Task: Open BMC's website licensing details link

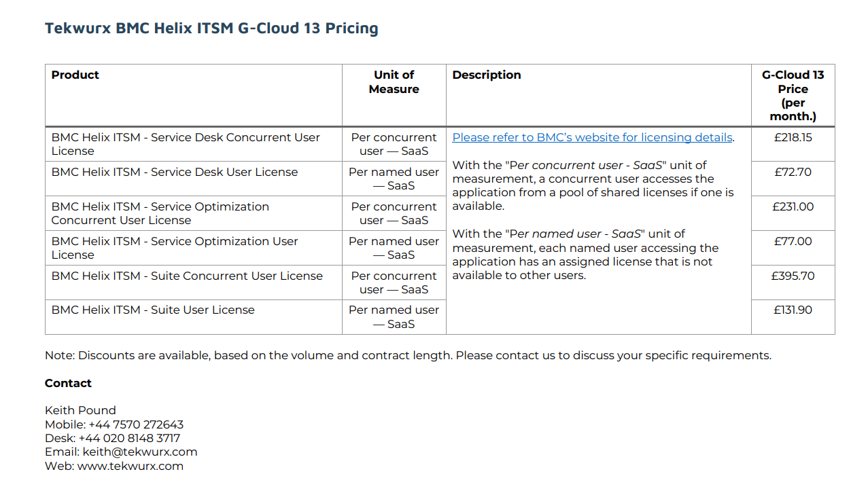Action: [x=592, y=137]
